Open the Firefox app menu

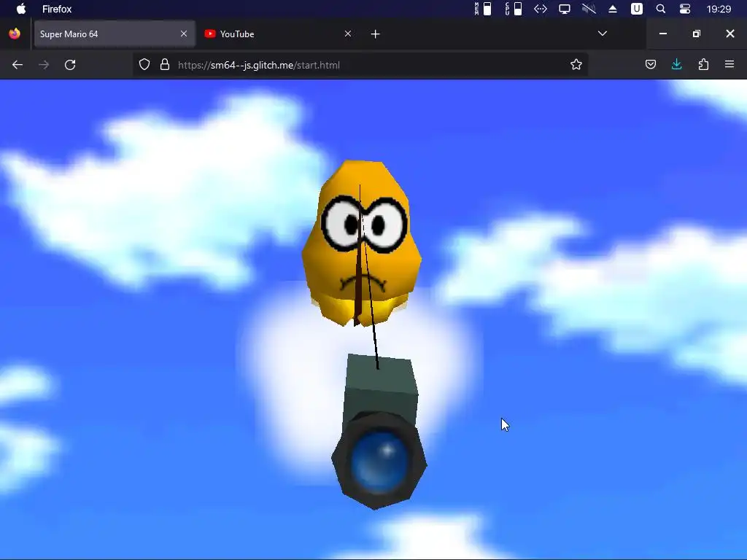coord(57,9)
